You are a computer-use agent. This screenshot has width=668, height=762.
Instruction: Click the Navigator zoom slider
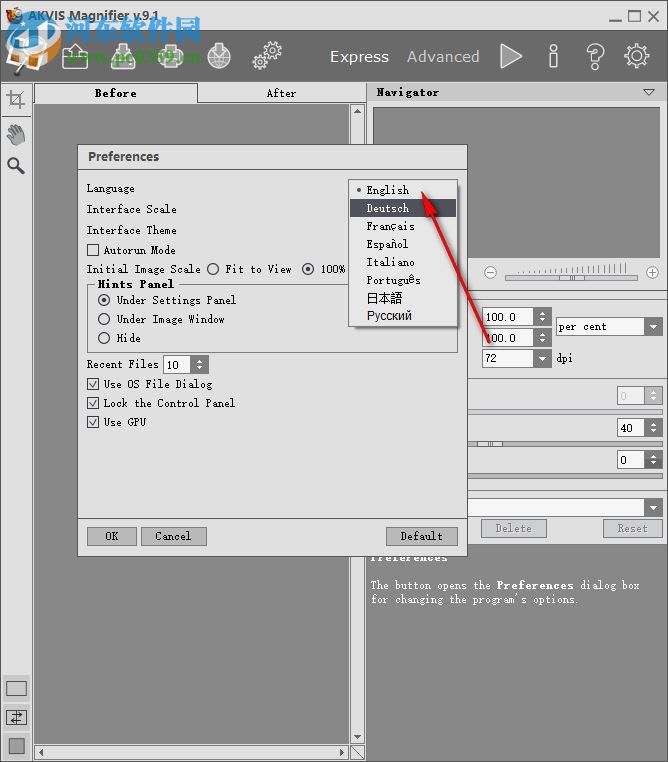[571, 278]
